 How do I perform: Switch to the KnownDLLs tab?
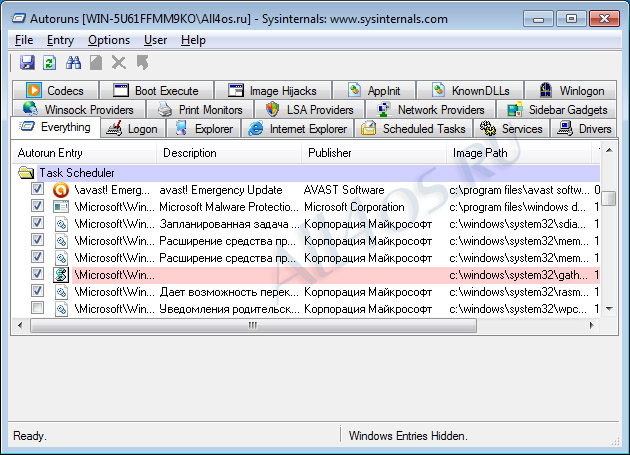pos(470,90)
